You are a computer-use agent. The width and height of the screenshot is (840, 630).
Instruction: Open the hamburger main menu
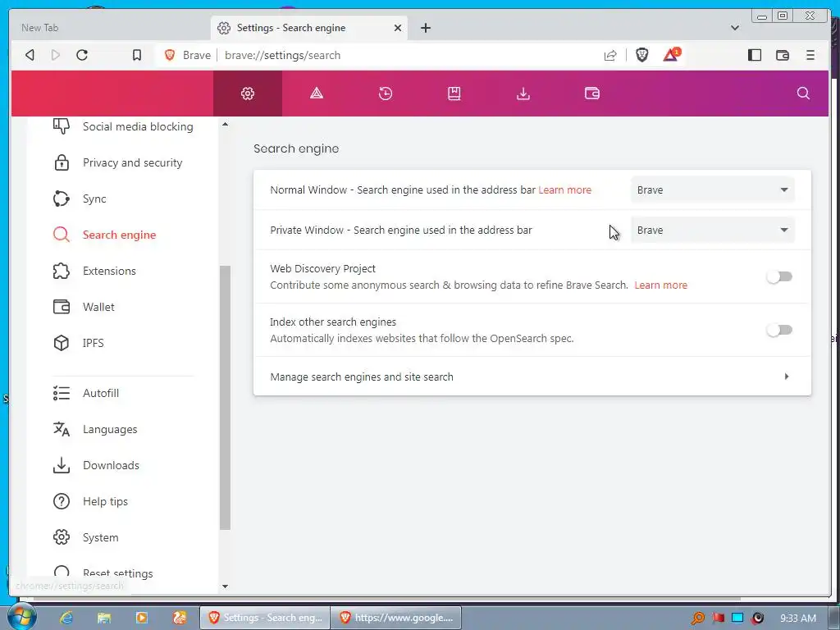810,55
